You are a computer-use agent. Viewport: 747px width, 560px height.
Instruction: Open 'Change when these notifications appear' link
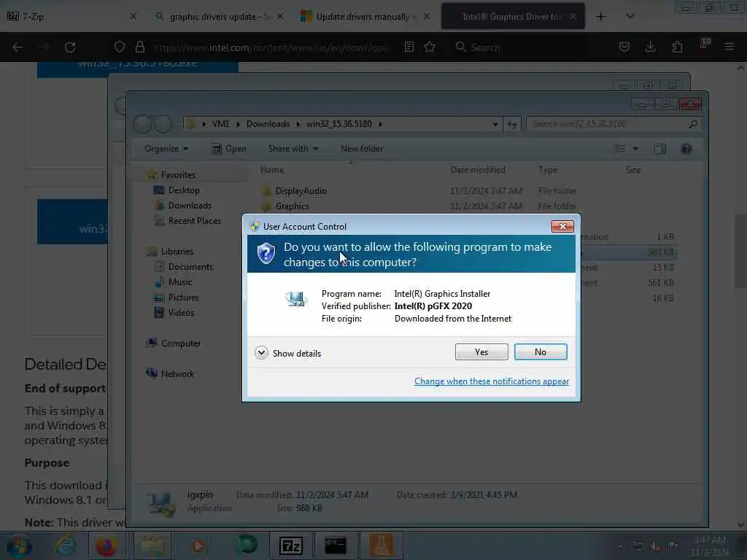pyautogui.click(x=491, y=381)
